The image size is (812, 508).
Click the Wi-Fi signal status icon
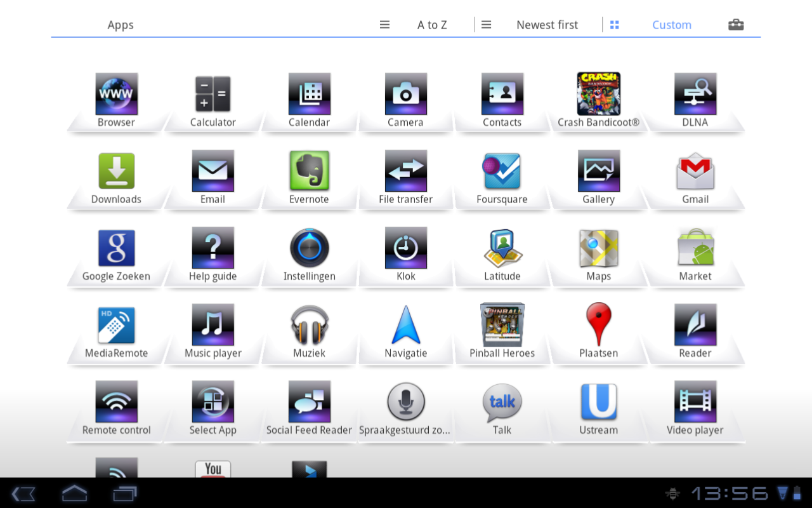click(782, 493)
